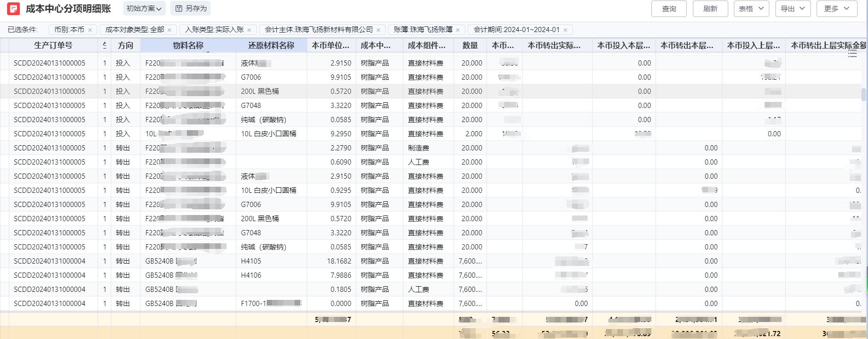Click the red report icon beside the title
The width and height of the screenshot is (868, 339).
(x=13, y=8)
